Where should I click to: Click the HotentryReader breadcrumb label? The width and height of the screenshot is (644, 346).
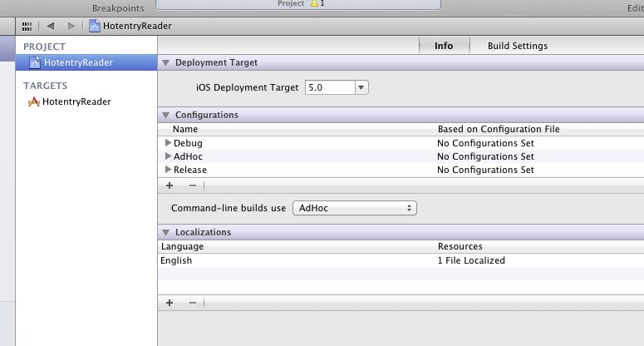137,26
